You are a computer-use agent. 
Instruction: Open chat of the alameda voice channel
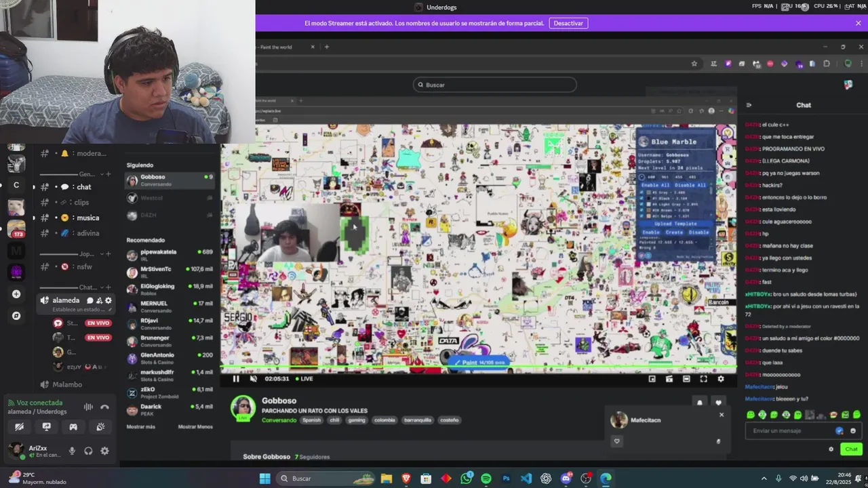[90, 300]
